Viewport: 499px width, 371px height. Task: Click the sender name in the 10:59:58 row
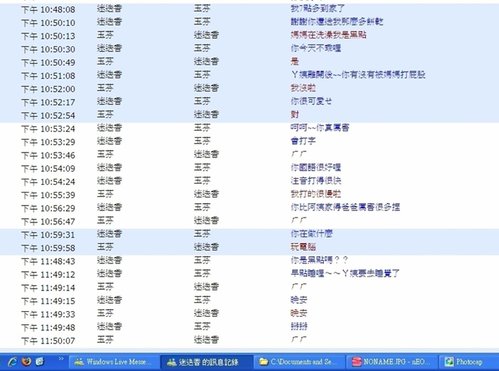[x=105, y=247]
